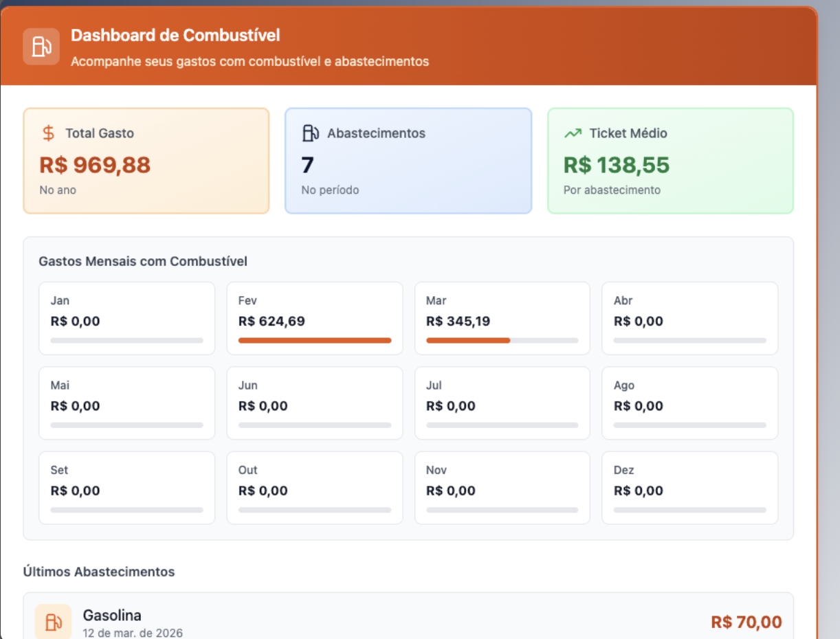This screenshot has height=639, width=840.
Task: Open the Mar spending card
Action: [502, 317]
